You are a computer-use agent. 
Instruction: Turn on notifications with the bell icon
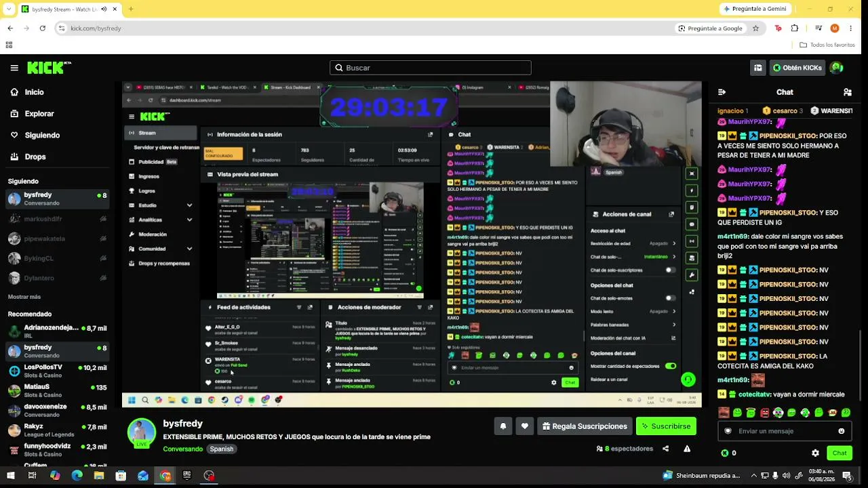click(503, 426)
